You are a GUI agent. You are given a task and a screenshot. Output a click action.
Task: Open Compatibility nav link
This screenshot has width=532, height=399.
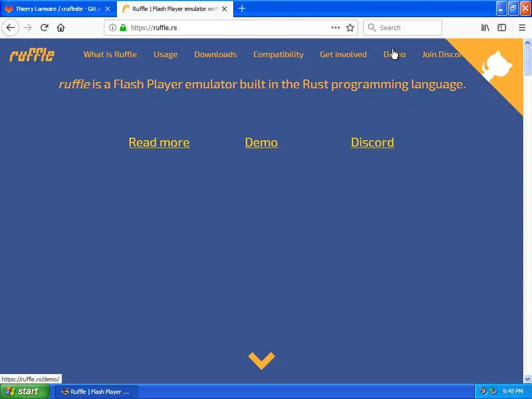pos(278,55)
